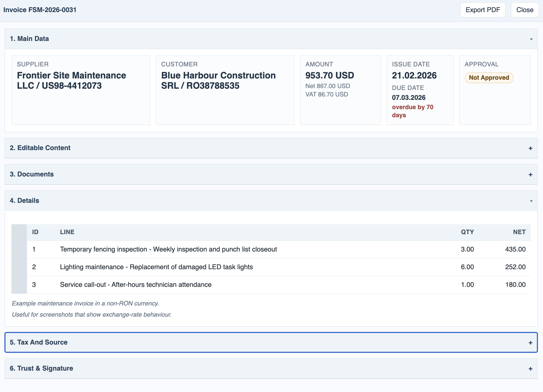Collapse the Main Data section
Screen dimensions: 543x392
tap(271, 39)
